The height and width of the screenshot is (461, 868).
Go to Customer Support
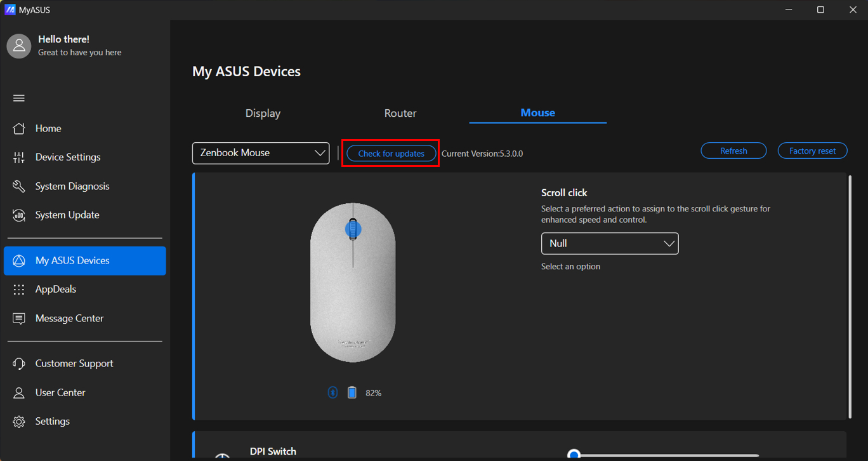coord(85,363)
